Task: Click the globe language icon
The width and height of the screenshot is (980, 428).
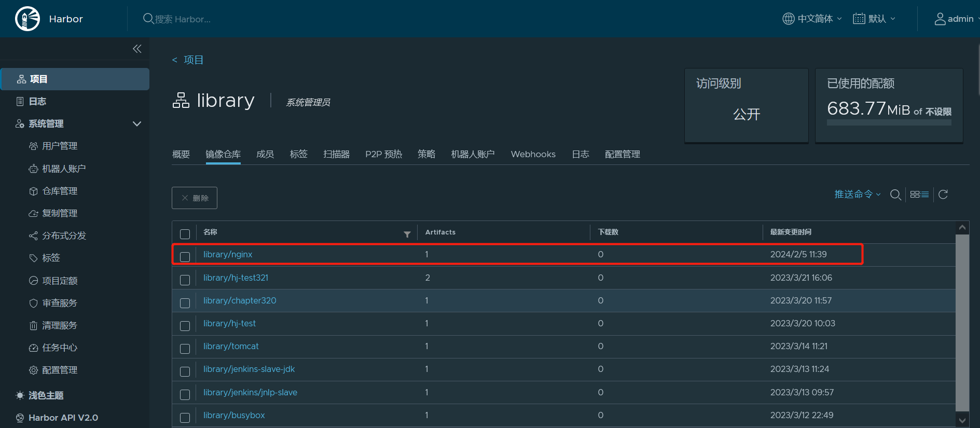Action: [788, 19]
